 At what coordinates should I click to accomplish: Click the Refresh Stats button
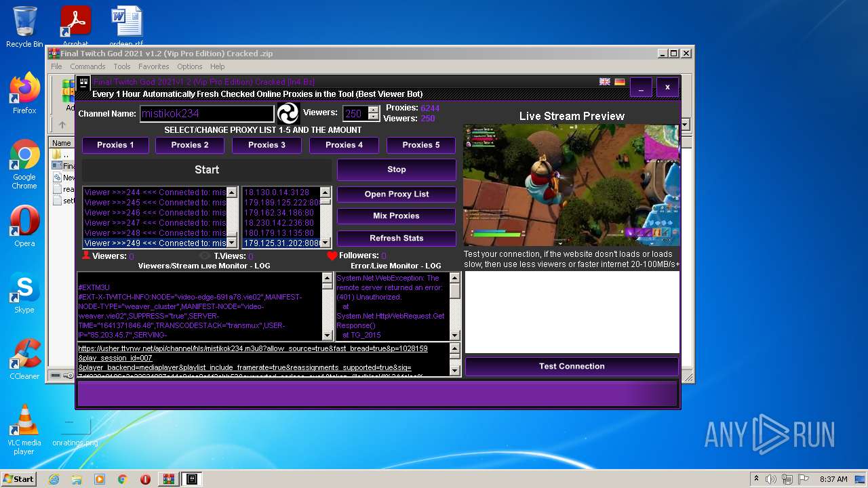[397, 239]
